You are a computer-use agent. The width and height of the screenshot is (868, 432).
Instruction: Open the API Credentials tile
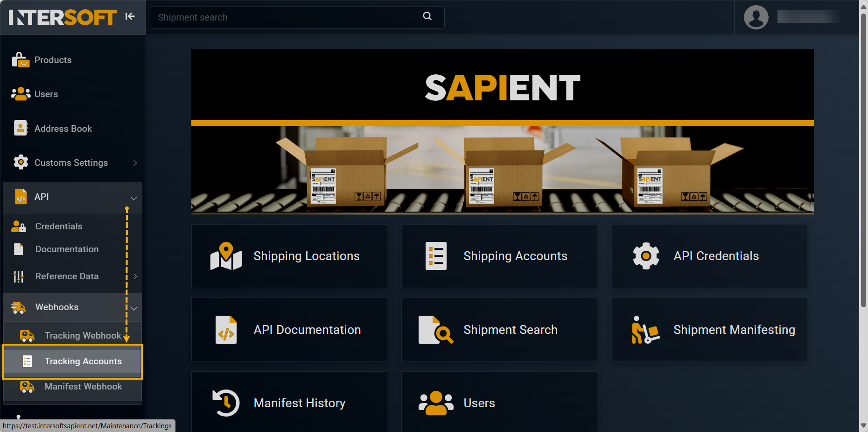tap(709, 256)
